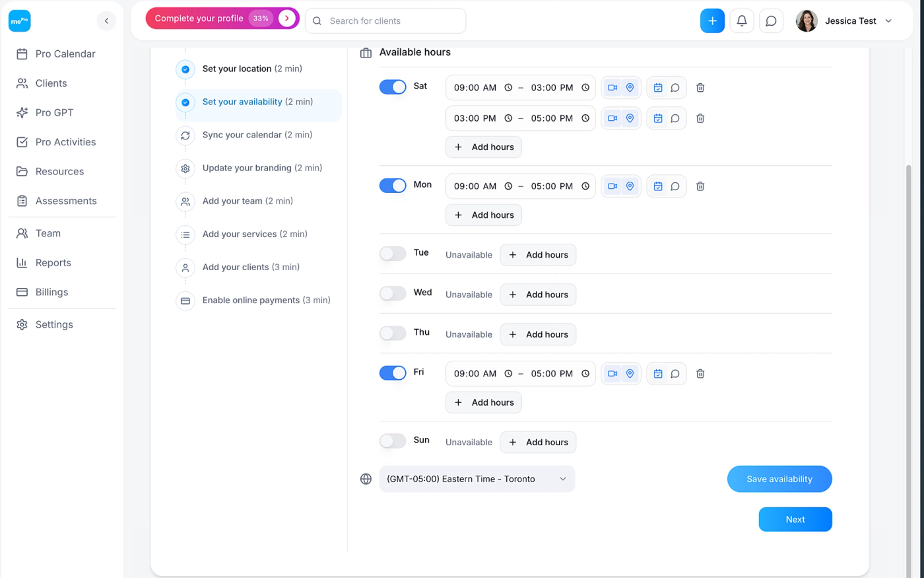This screenshot has height=578, width=924.
Task: Enable Thursday availability toggle
Action: 393,333
